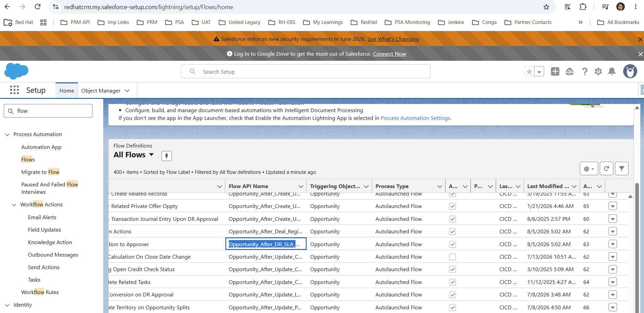The width and height of the screenshot is (644, 313).
Task: Select the Home tab
Action: [67, 90]
